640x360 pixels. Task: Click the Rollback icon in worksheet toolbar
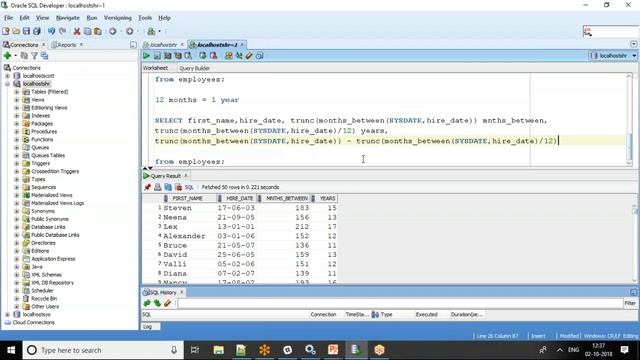(x=213, y=56)
